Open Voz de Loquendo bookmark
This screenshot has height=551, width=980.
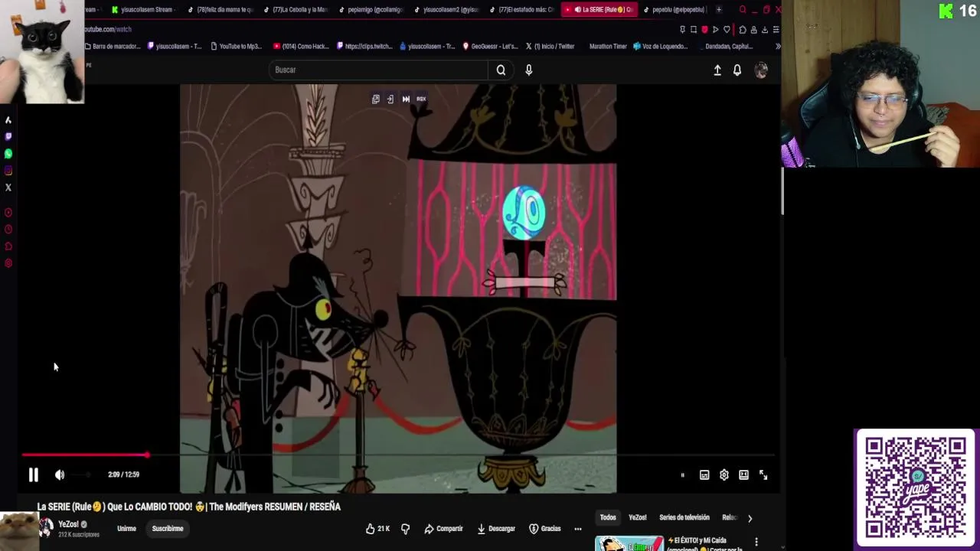point(661,46)
